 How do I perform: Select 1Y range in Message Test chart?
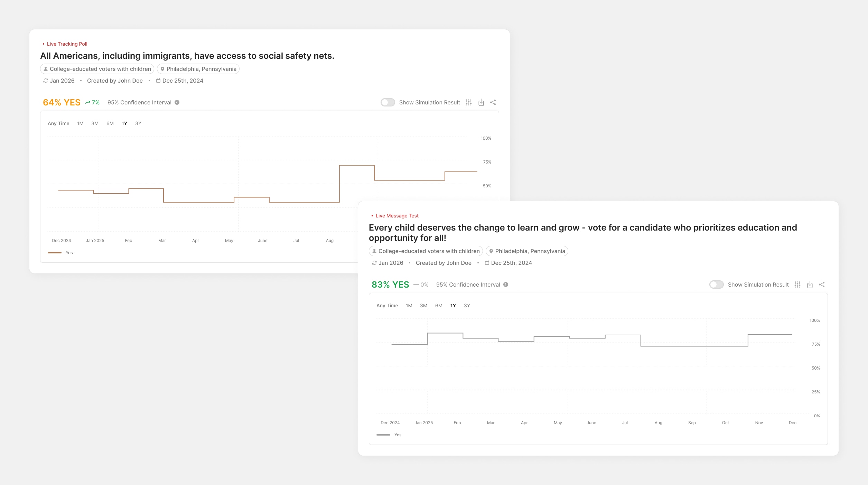click(x=453, y=306)
